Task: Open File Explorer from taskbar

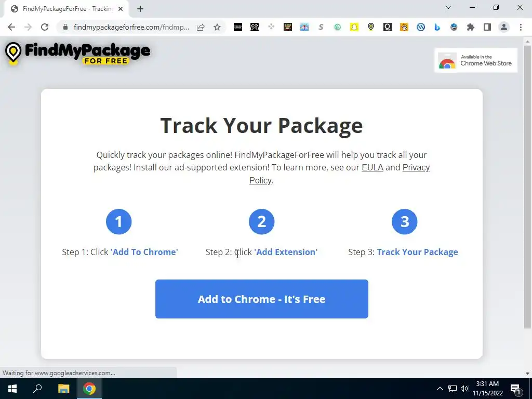Action: pyautogui.click(x=63, y=389)
